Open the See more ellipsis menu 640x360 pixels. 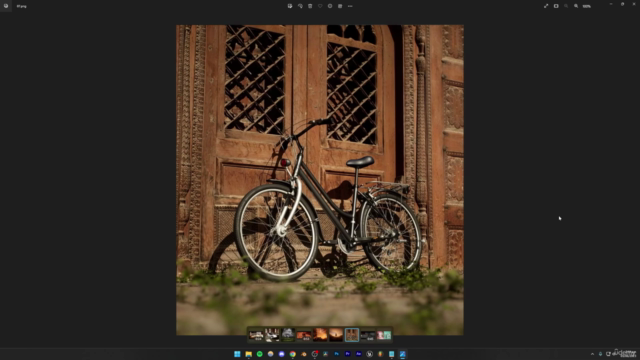click(350, 6)
